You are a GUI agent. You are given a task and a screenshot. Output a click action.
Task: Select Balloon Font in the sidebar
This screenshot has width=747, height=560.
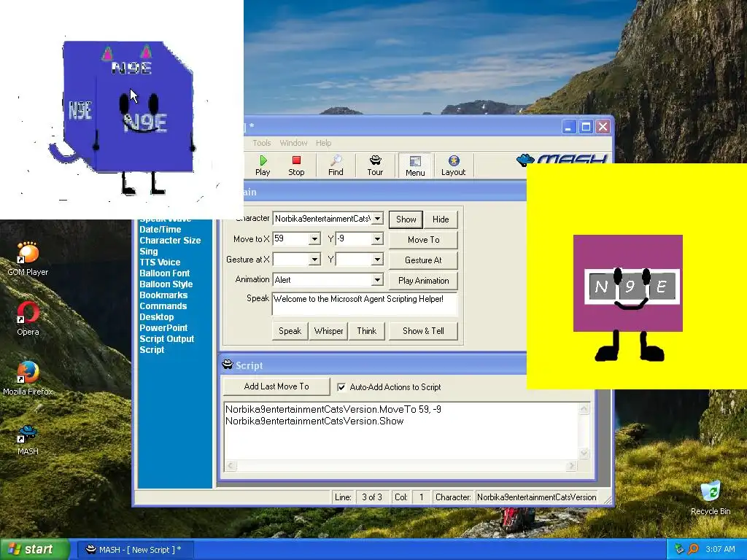(164, 273)
